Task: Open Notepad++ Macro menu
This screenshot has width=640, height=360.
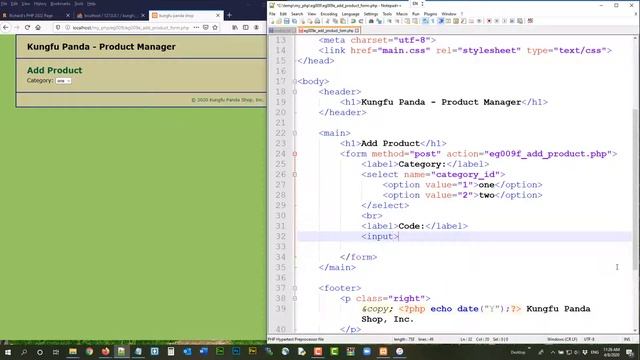Action: (x=402, y=14)
